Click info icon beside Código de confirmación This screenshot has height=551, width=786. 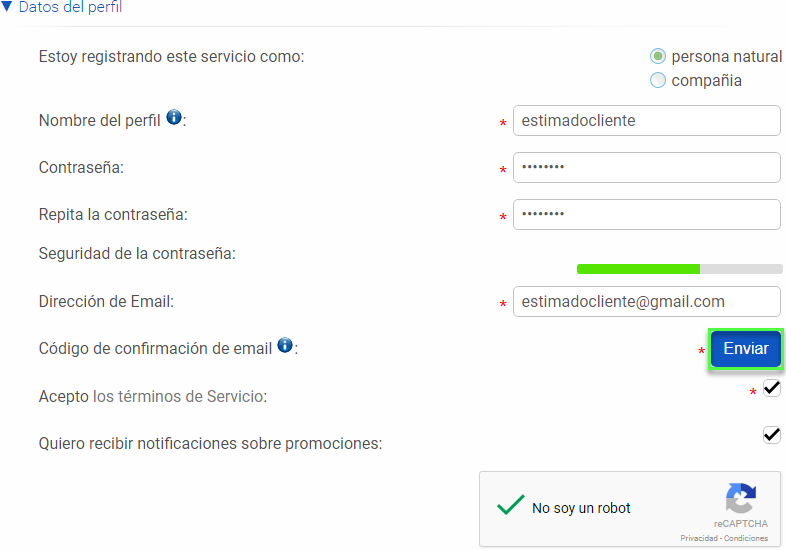285,345
